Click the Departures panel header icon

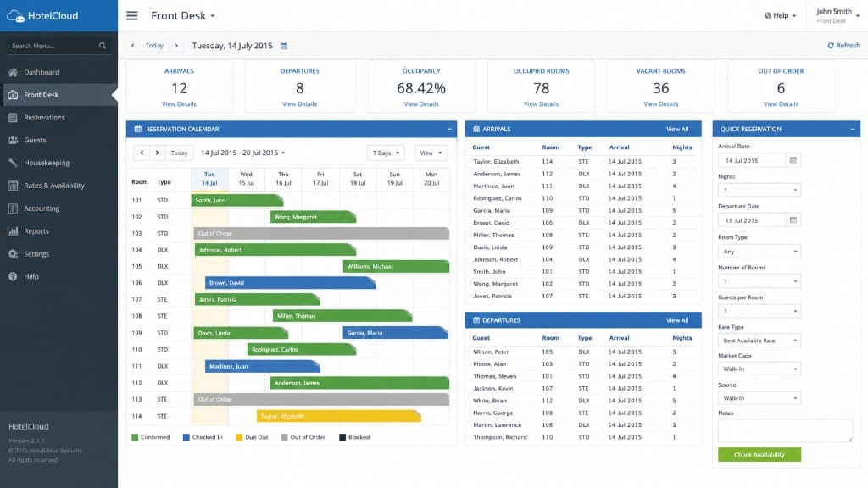476,320
